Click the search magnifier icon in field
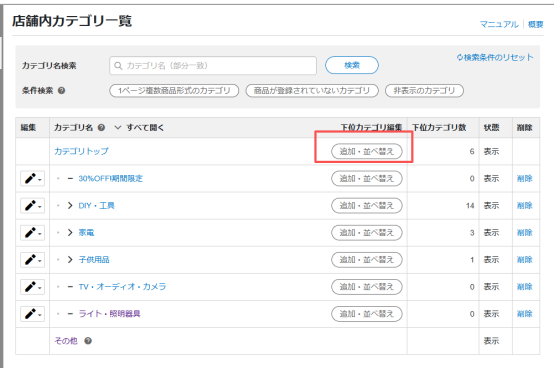The height and width of the screenshot is (369, 554). pyautogui.click(x=118, y=66)
